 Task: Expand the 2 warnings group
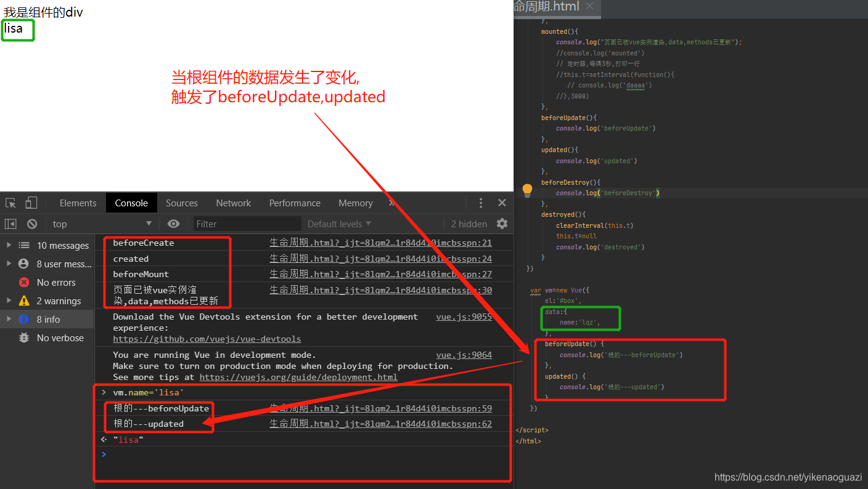point(9,301)
